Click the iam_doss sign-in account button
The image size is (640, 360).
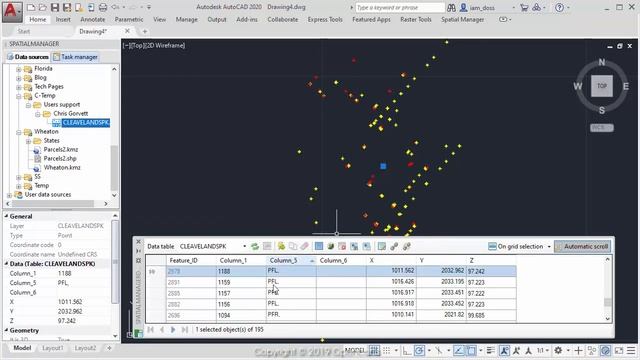coord(482,8)
